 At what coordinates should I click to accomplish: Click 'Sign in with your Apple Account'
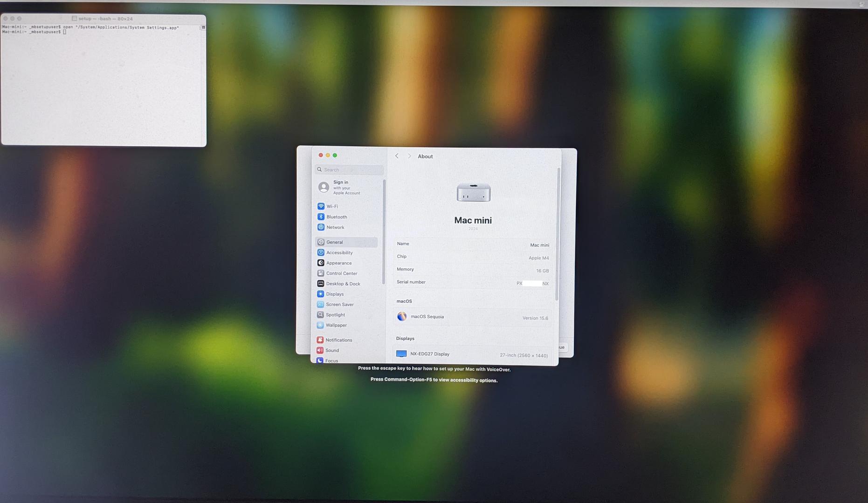[346, 187]
